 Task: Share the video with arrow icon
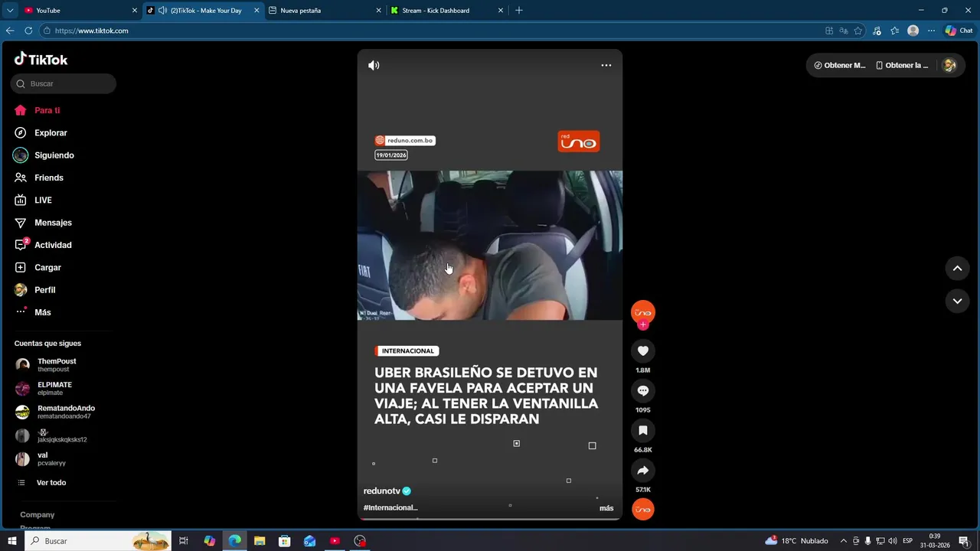point(643,470)
